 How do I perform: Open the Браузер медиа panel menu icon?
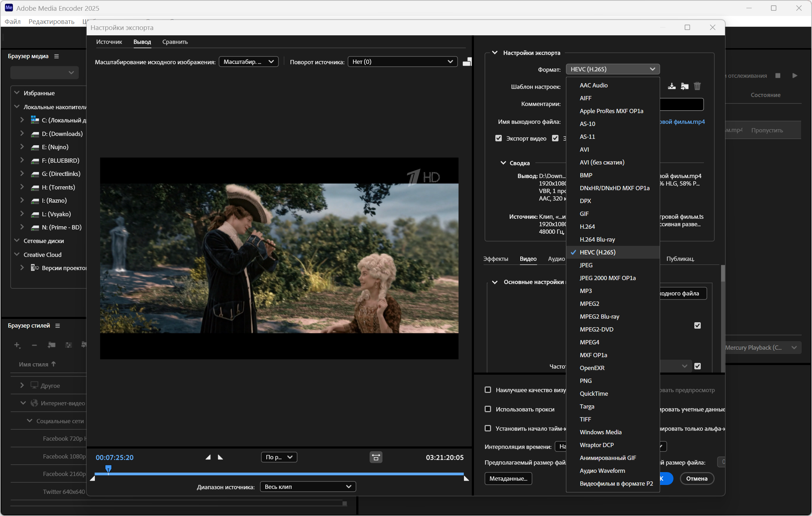pyautogui.click(x=56, y=56)
